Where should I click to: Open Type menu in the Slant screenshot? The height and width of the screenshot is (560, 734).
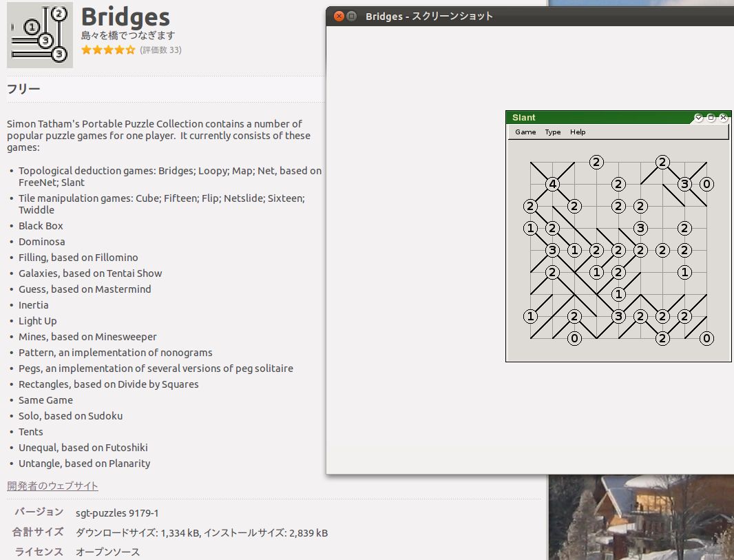click(553, 132)
